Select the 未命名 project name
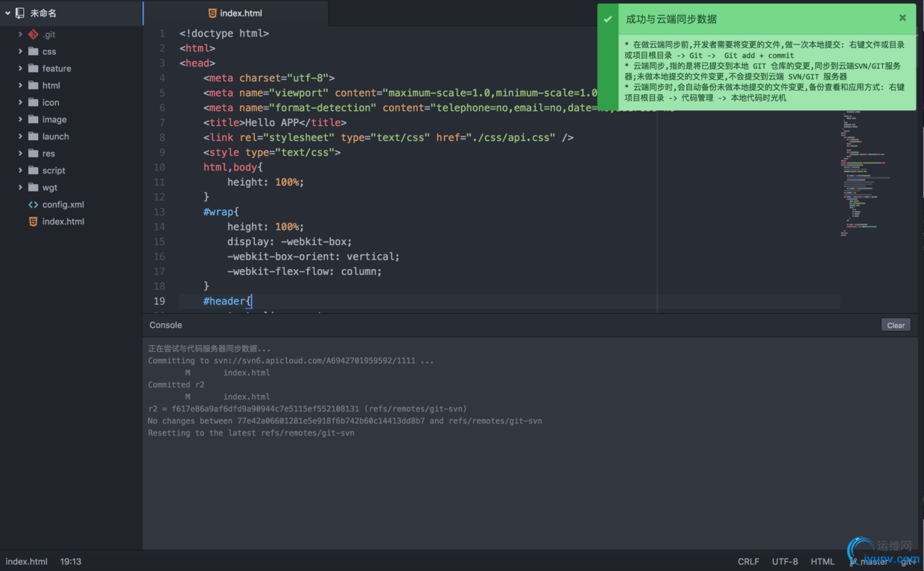 click(x=43, y=13)
